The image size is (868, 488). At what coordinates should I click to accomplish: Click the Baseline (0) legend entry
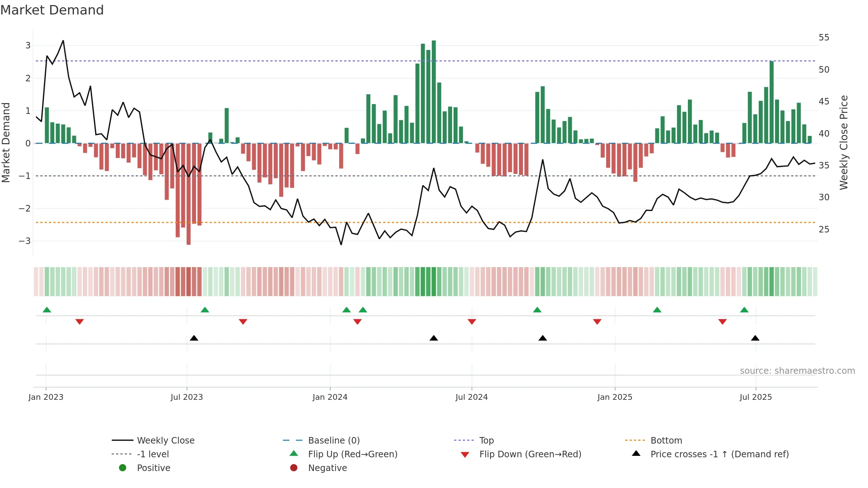pos(321,440)
